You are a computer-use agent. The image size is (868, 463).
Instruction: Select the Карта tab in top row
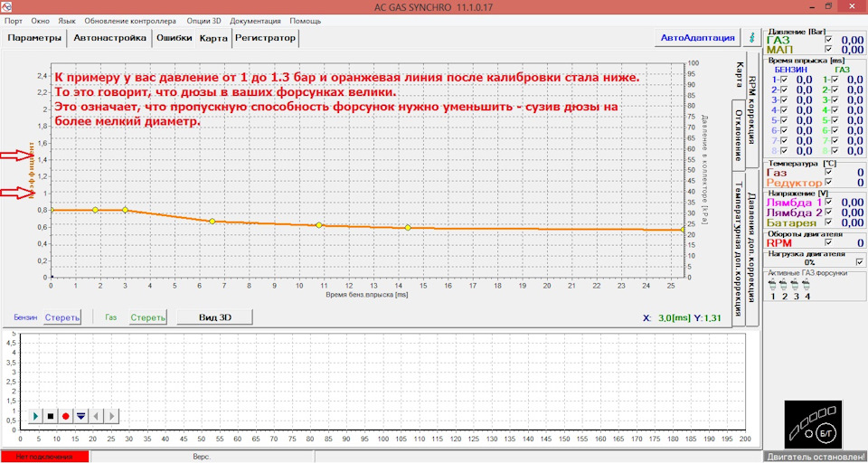pos(213,39)
